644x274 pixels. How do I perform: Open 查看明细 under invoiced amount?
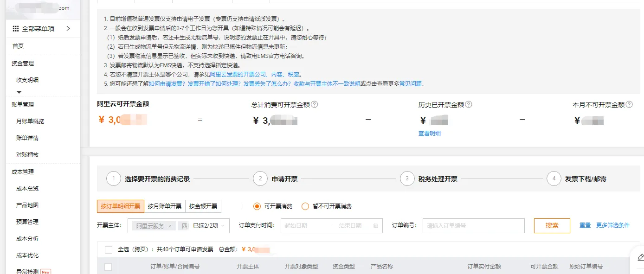[429, 133]
